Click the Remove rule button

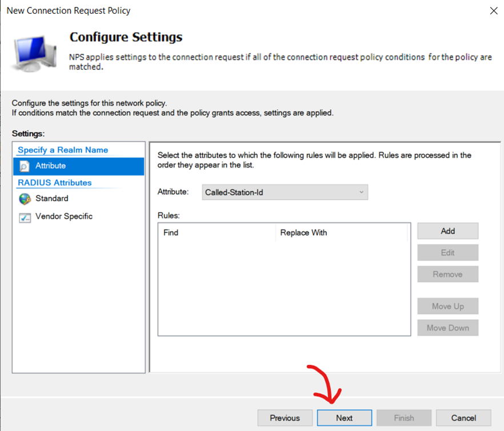[448, 274]
